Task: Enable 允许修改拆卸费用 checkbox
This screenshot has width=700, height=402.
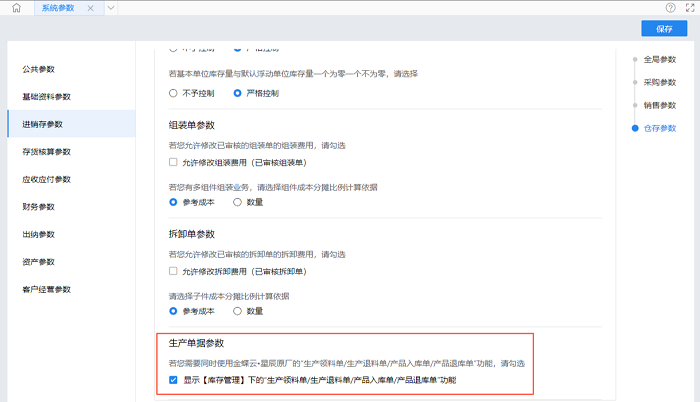Action: (x=173, y=271)
